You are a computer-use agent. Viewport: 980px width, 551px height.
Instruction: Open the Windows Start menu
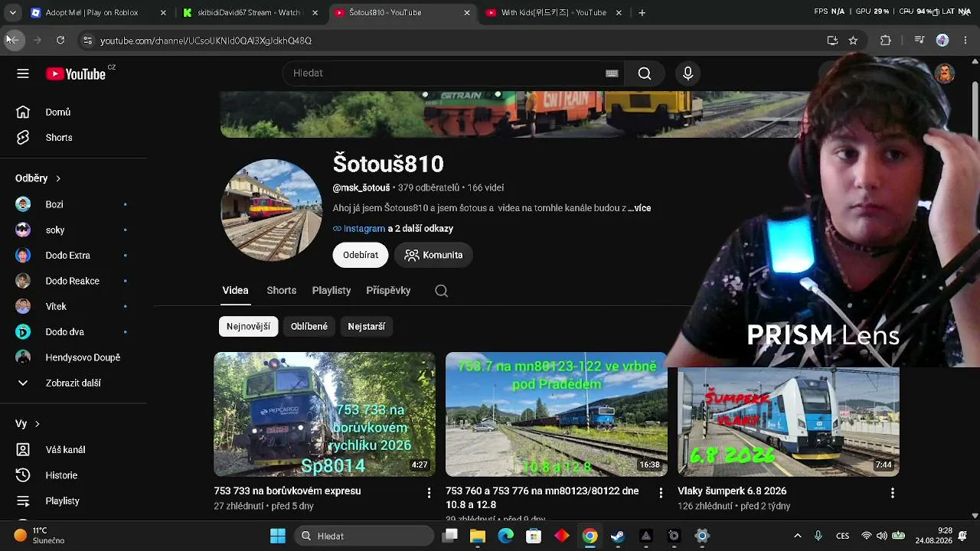(x=278, y=536)
